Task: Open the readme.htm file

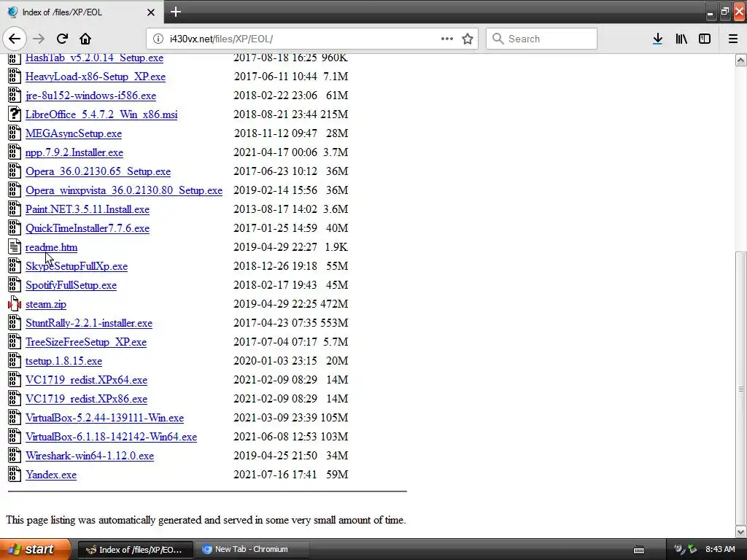Action: coord(52,248)
